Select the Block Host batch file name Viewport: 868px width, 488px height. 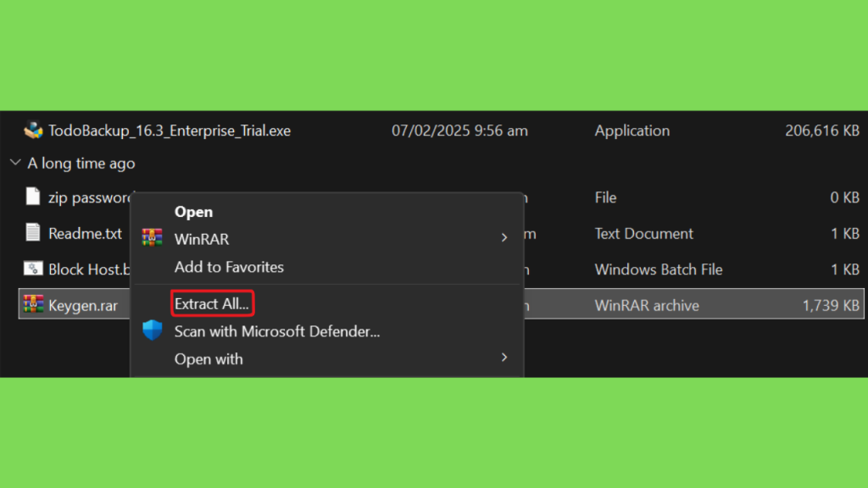coord(89,269)
